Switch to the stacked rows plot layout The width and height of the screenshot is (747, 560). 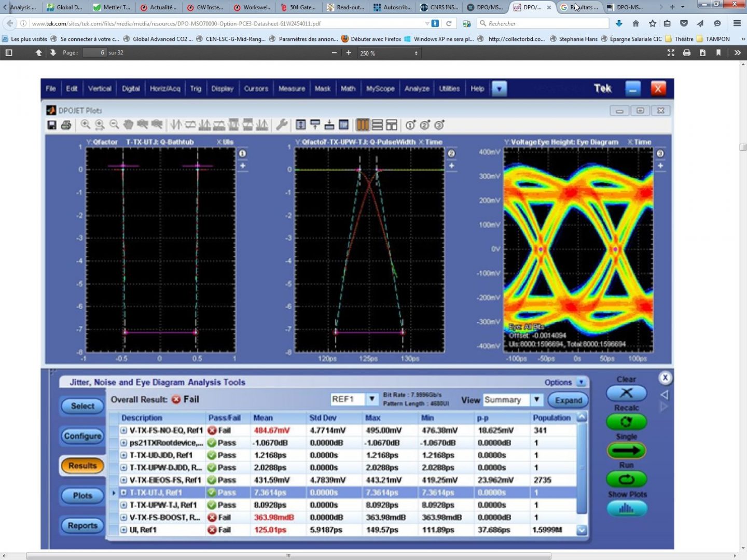(x=377, y=125)
